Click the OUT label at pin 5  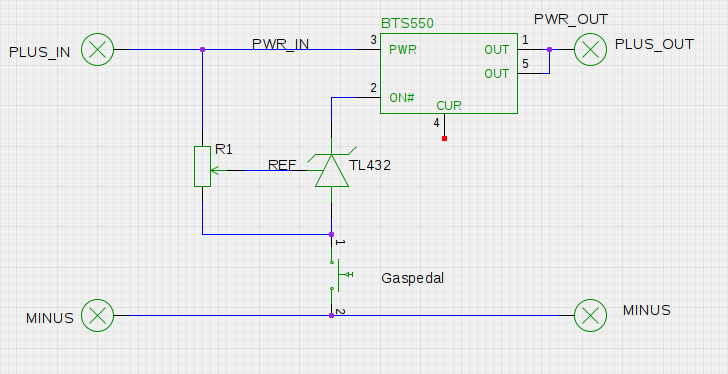point(497,74)
